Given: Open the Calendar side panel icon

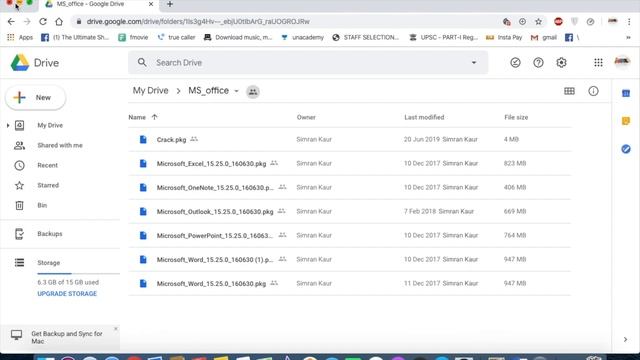Looking at the screenshot, I should point(626,93).
